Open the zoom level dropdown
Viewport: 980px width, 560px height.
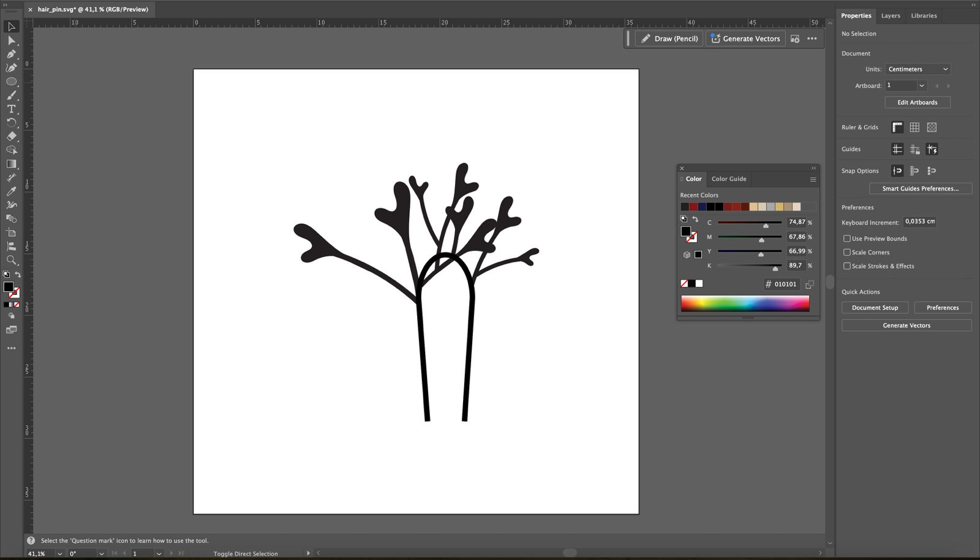59,553
